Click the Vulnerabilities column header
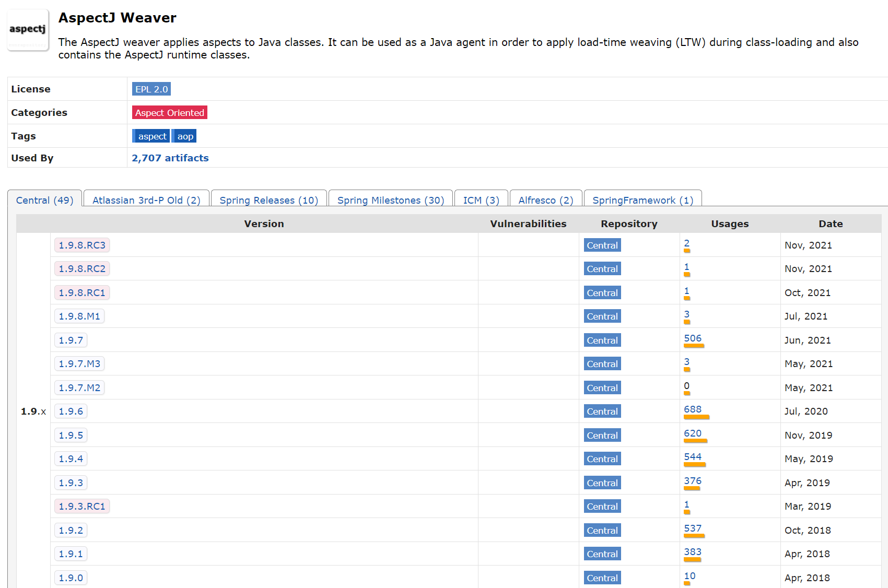Viewport: 888px width, 588px height. (528, 224)
